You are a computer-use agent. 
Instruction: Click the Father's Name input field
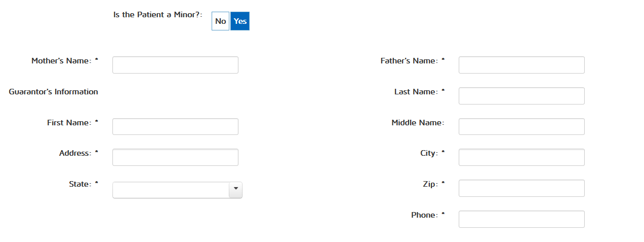521,65
